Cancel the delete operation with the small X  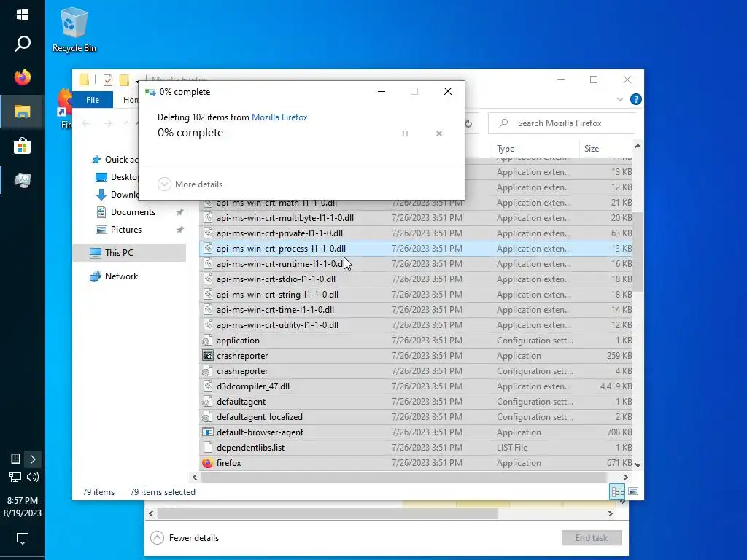click(439, 133)
